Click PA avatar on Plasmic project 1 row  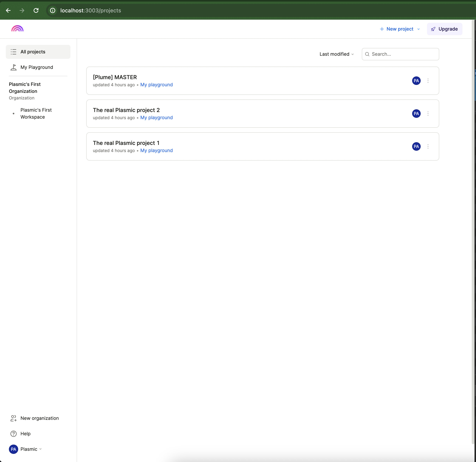pos(416,146)
